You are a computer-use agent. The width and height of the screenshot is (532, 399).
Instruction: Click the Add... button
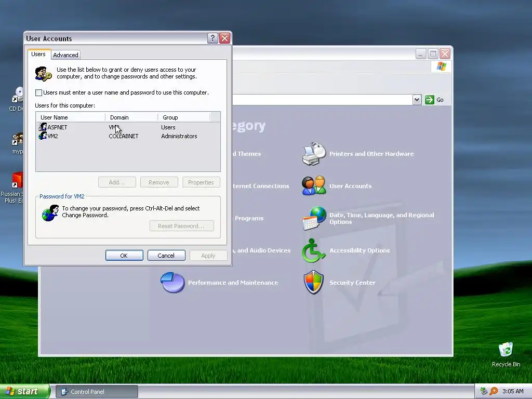tap(117, 182)
